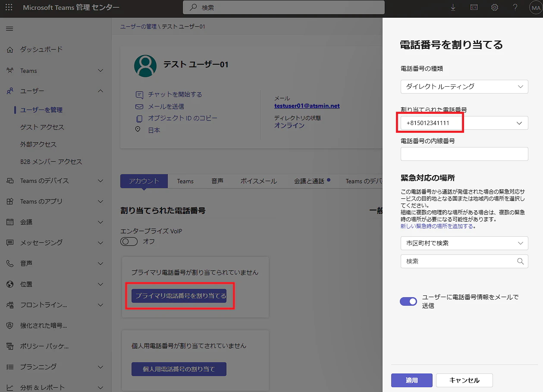Image resolution: width=543 pixels, height=392 pixels.
Task: Click the 分析 & レポート chart icon
Action: tap(10, 388)
